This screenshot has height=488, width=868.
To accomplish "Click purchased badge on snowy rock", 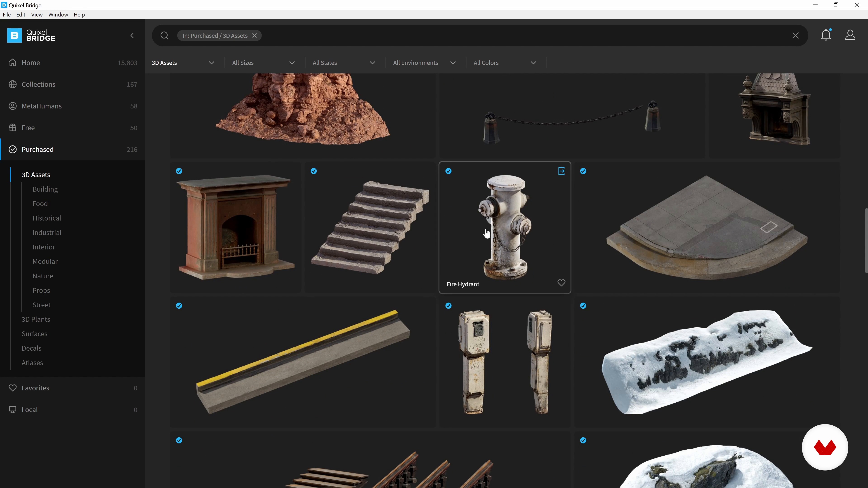I will click(x=583, y=306).
